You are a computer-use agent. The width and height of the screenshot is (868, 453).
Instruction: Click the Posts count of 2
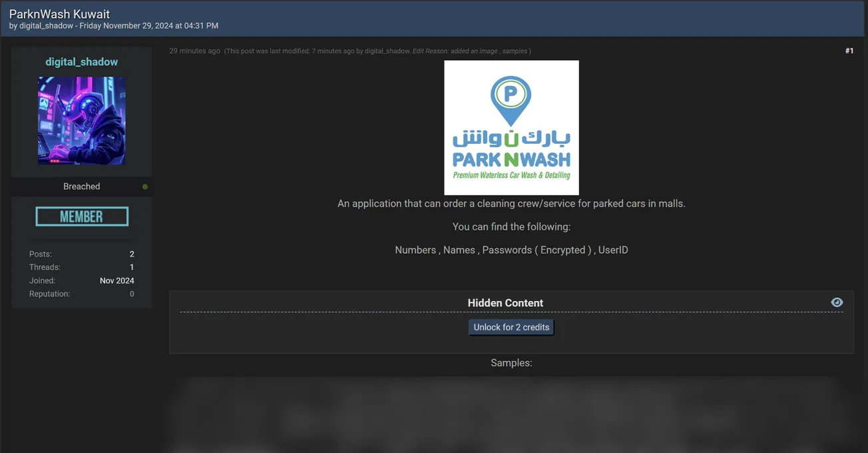tap(131, 254)
